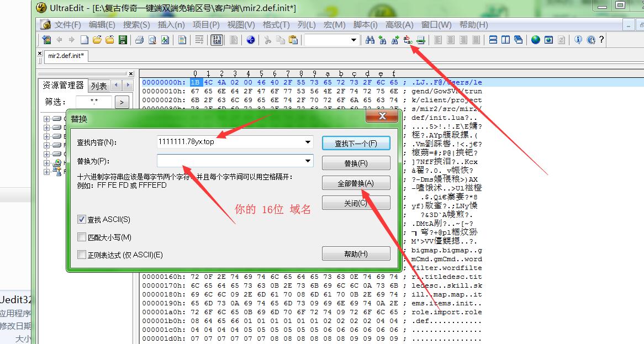Click the offset label 00000160h
Image resolution: width=644 pixels, height=344 pixels.
[x=164, y=277]
